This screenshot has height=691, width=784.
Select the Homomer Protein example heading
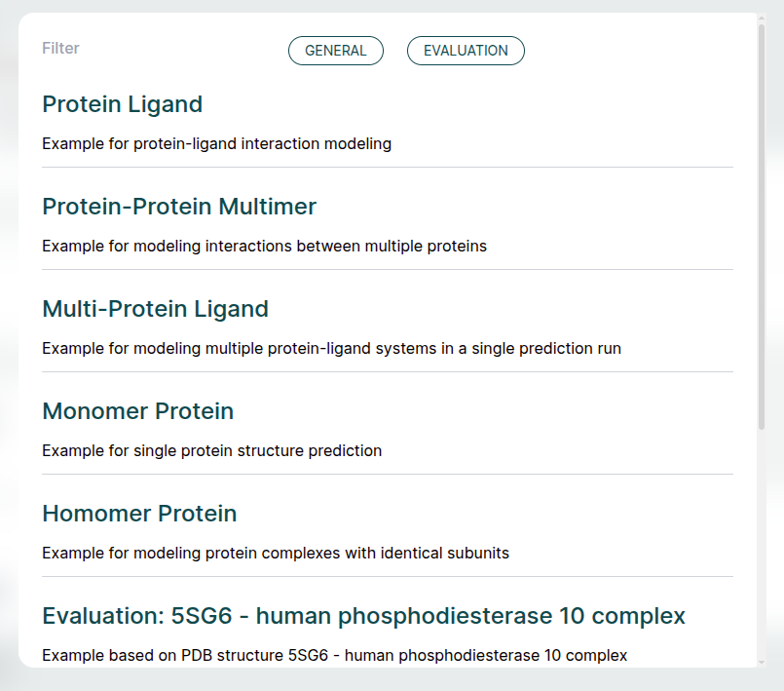139,514
